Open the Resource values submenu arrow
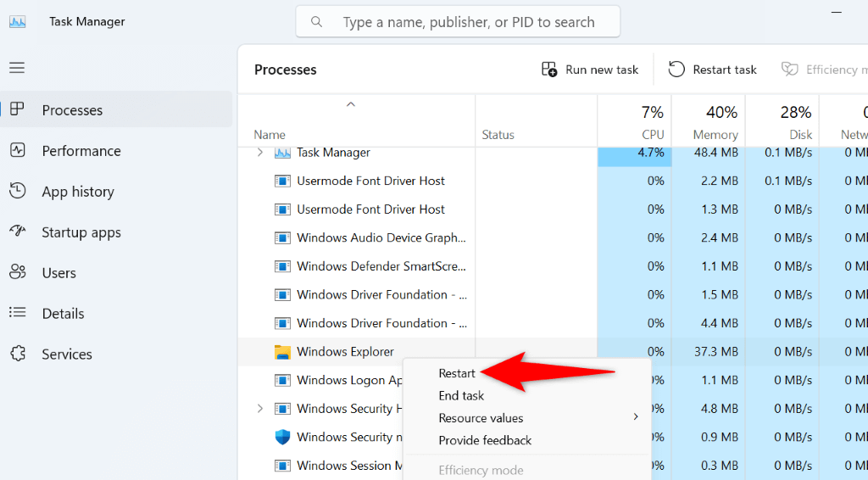The image size is (868, 480). coord(636,417)
